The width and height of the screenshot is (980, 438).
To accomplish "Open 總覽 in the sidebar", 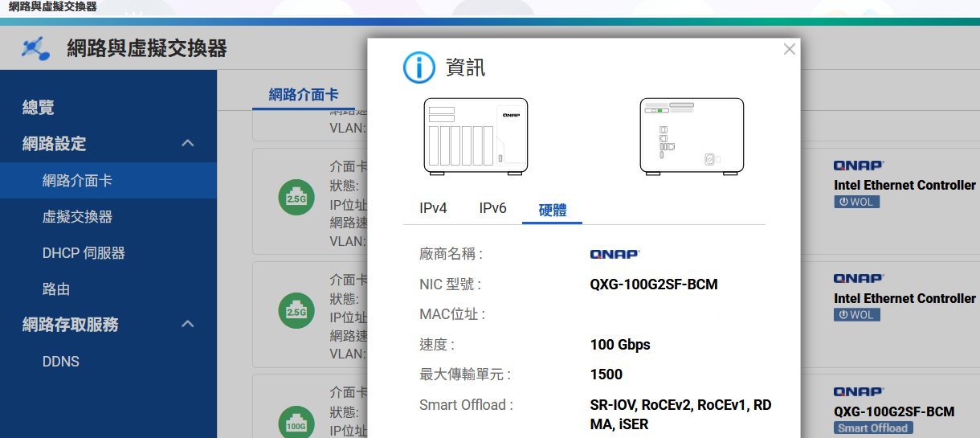I will [39, 108].
